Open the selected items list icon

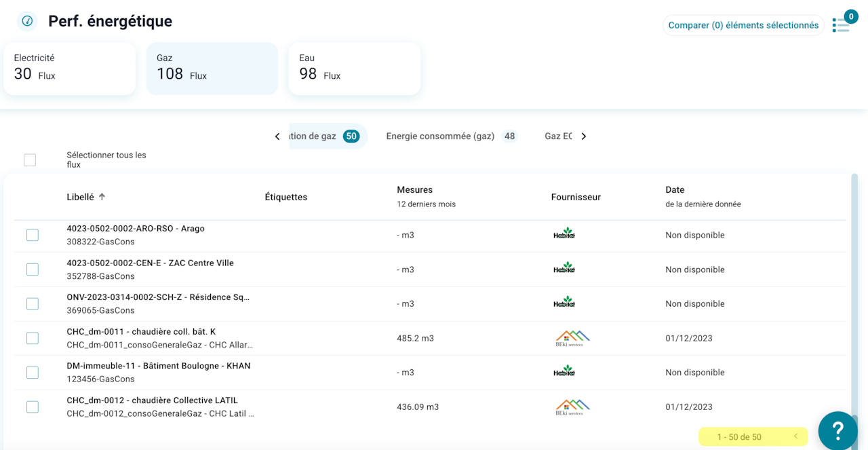[x=841, y=25]
